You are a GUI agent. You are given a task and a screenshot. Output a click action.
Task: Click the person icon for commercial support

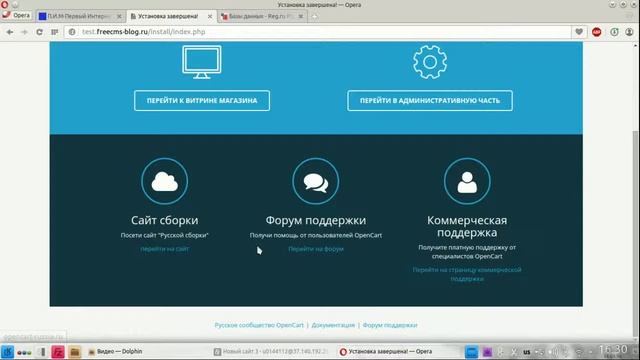click(x=467, y=181)
